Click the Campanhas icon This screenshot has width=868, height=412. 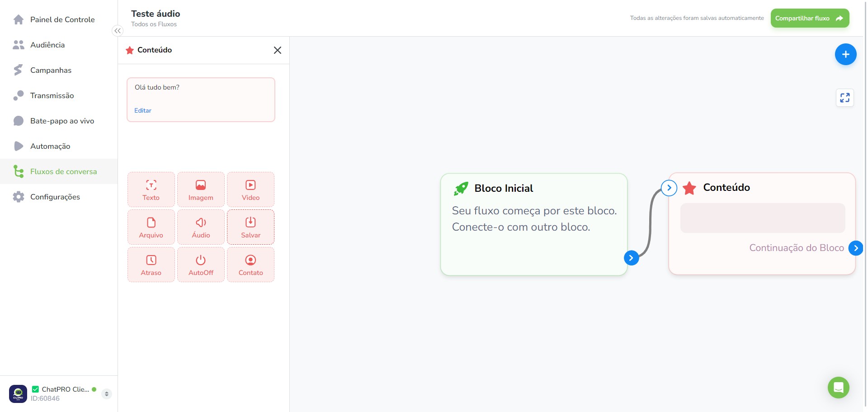click(x=19, y=70)
